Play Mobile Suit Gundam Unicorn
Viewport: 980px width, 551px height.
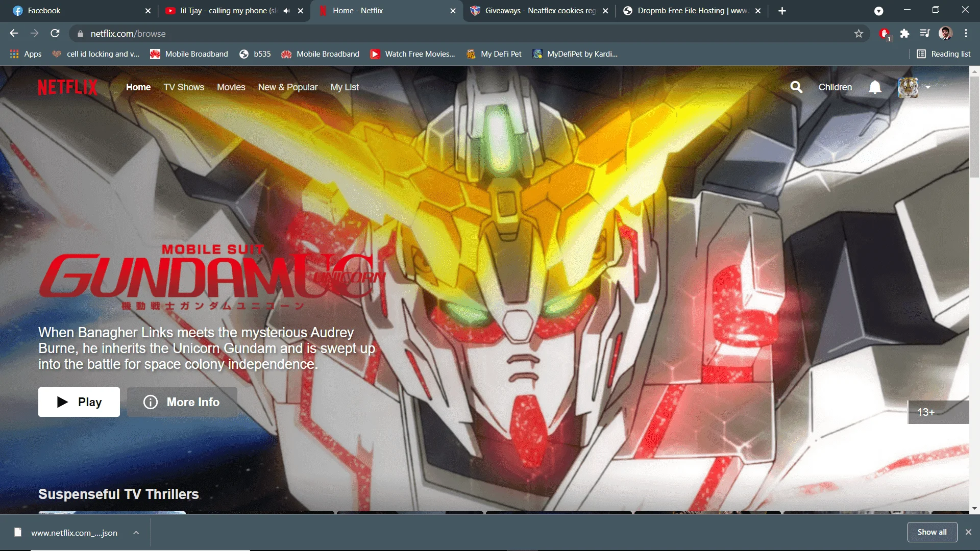tap(79, 402)
